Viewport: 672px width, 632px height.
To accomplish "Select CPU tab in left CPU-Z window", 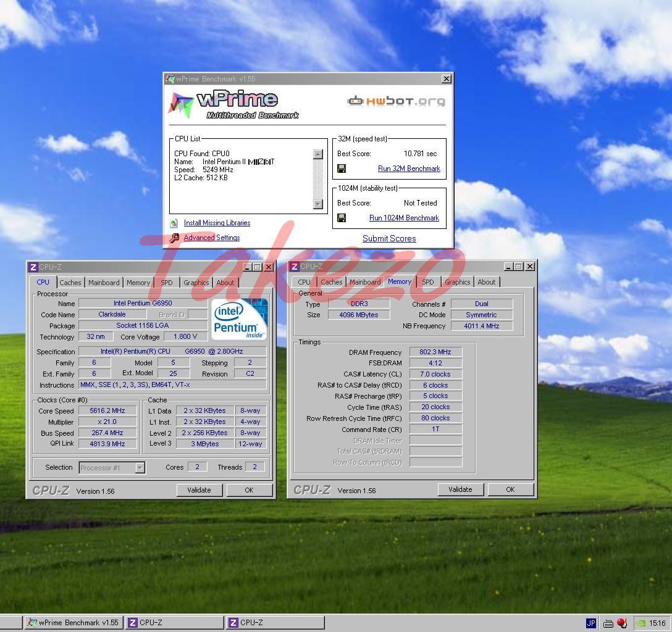I will [x=43, y=282].
